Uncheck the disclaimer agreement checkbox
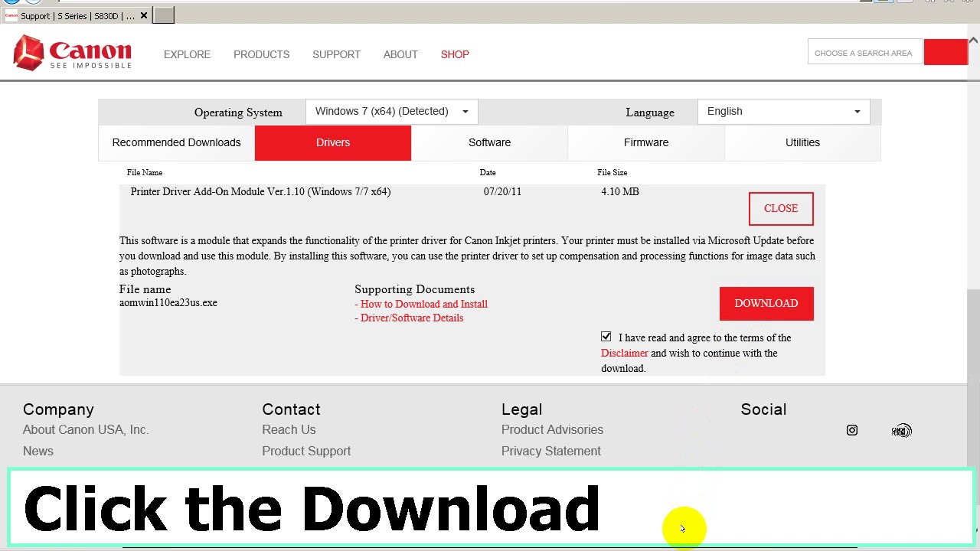Viewport: 980px width, 551px height. point(606,337)
